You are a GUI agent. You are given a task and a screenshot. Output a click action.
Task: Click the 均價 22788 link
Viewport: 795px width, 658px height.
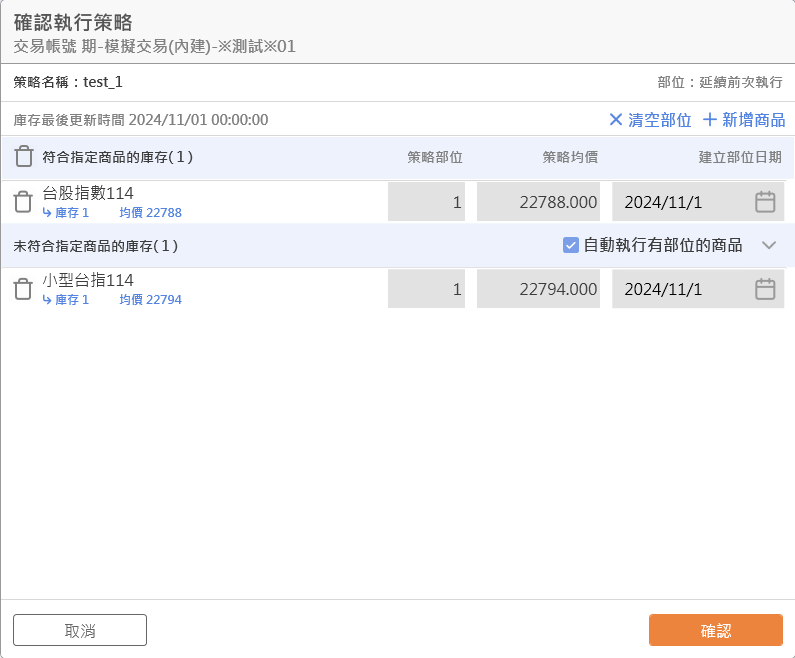150,213
